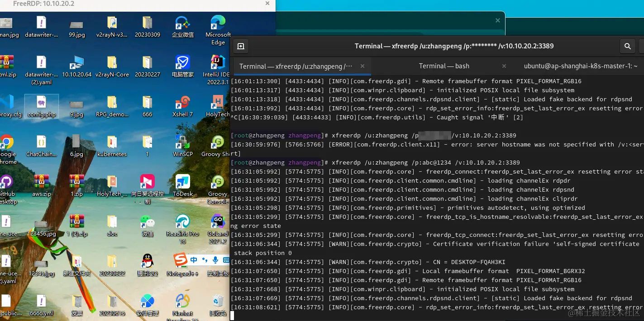Open the WinSCP desktop shortcut

(x=182, y=146)
